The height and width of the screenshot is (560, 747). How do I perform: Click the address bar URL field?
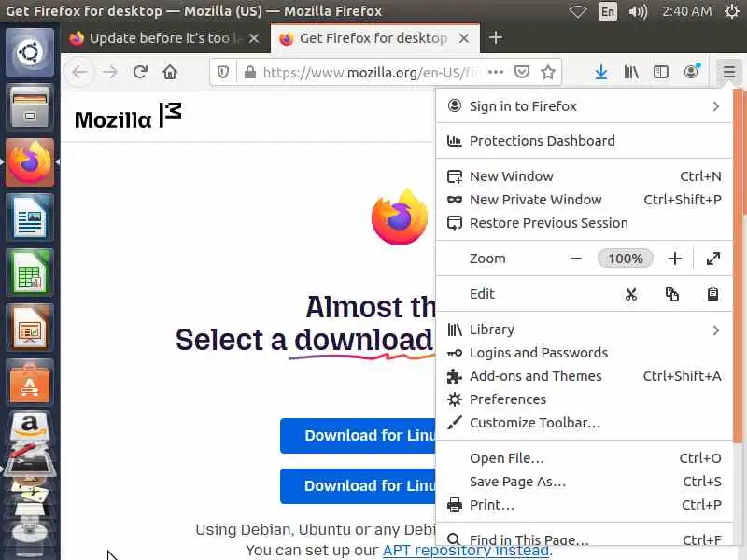[x=369, y=73]
